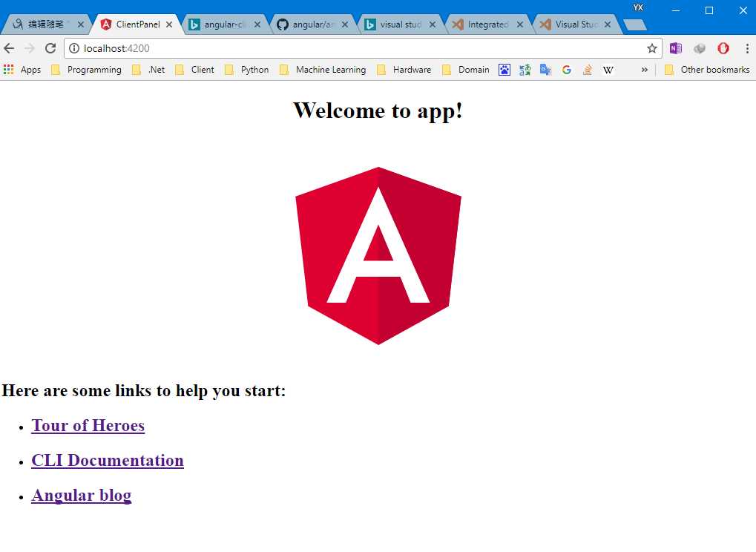Click the localhost:4200 address bar

point(361,48)
